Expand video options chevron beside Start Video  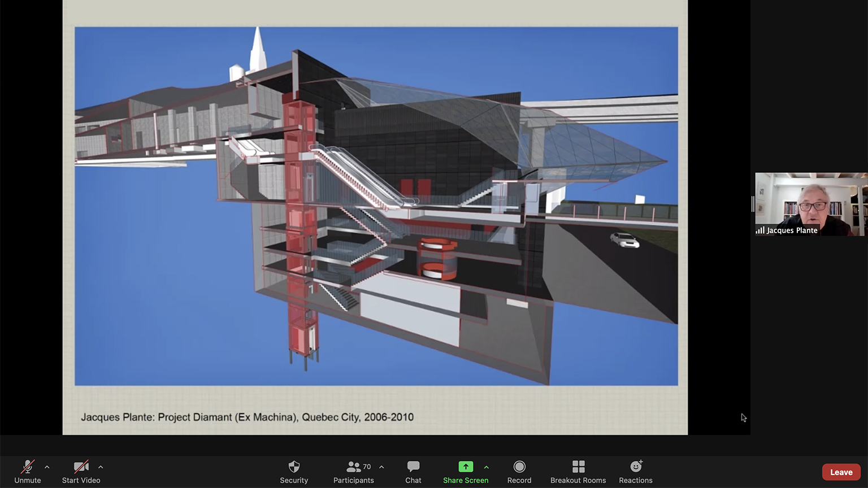[101, 467]
